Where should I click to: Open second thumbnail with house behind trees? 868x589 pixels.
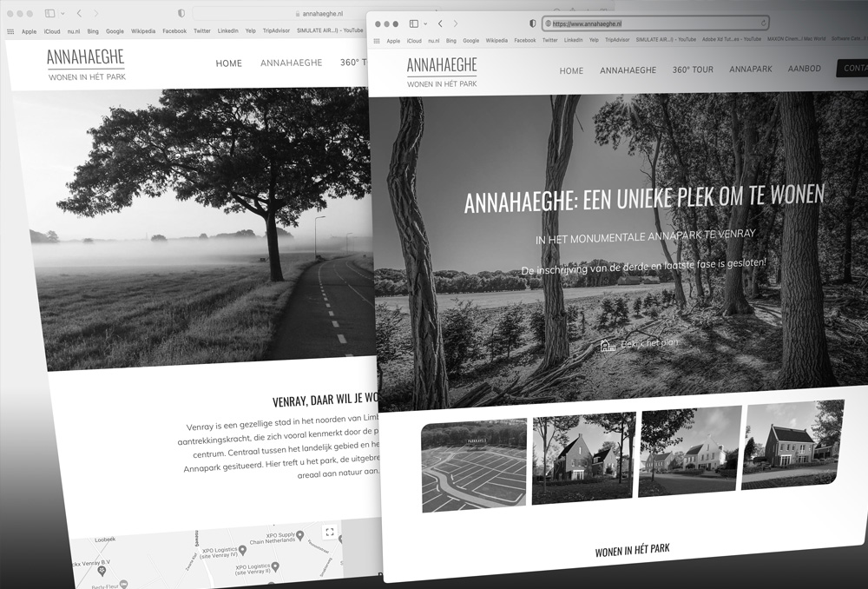583,458
